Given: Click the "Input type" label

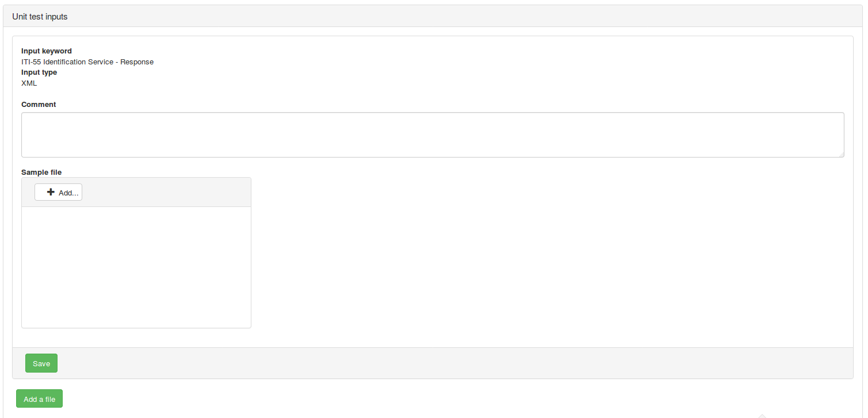Looking at the screenshot, I should point(39,72).
